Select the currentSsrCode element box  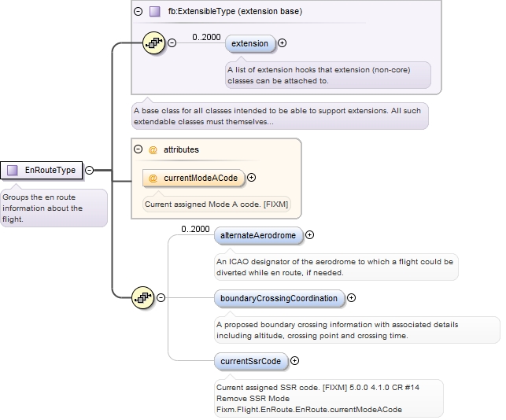click(x=250, y=361)
